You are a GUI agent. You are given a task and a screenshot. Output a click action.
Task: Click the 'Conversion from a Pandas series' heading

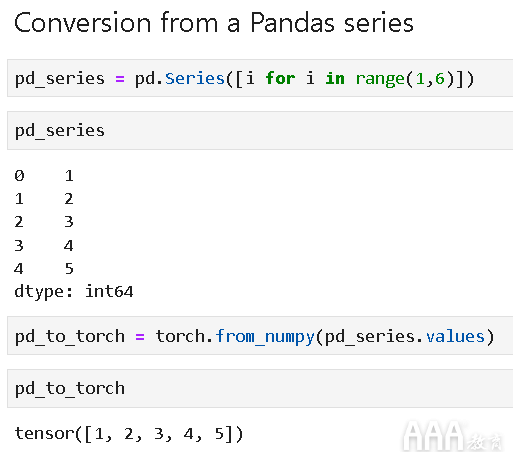(x=214, y=23)
